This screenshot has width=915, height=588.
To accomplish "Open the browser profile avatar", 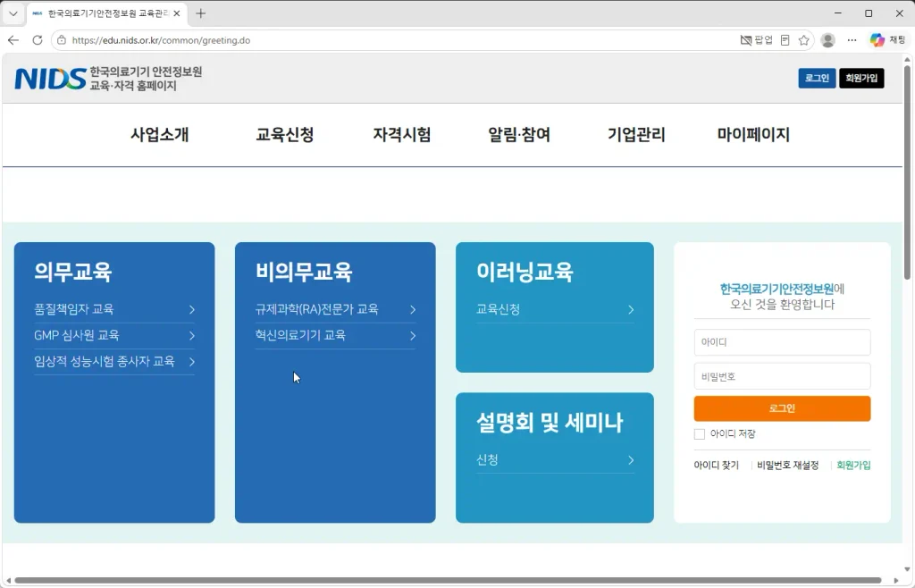I will [x=827, y=40].
